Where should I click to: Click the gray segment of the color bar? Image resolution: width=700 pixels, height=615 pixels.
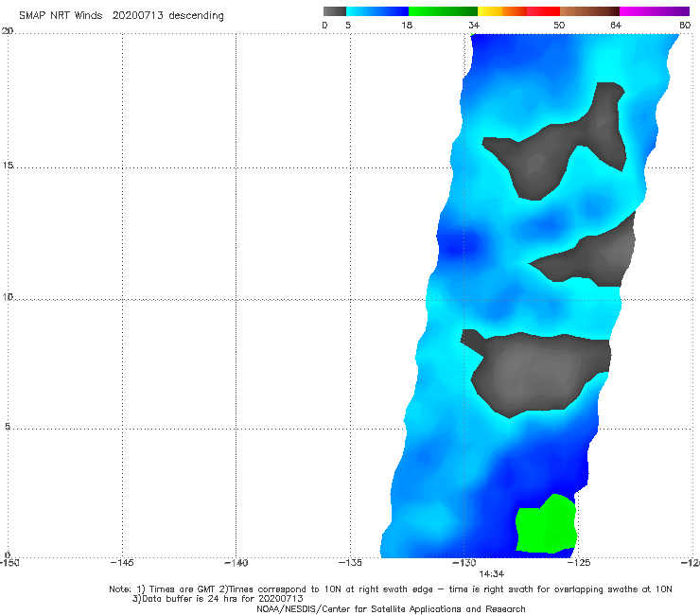point(334,11)
